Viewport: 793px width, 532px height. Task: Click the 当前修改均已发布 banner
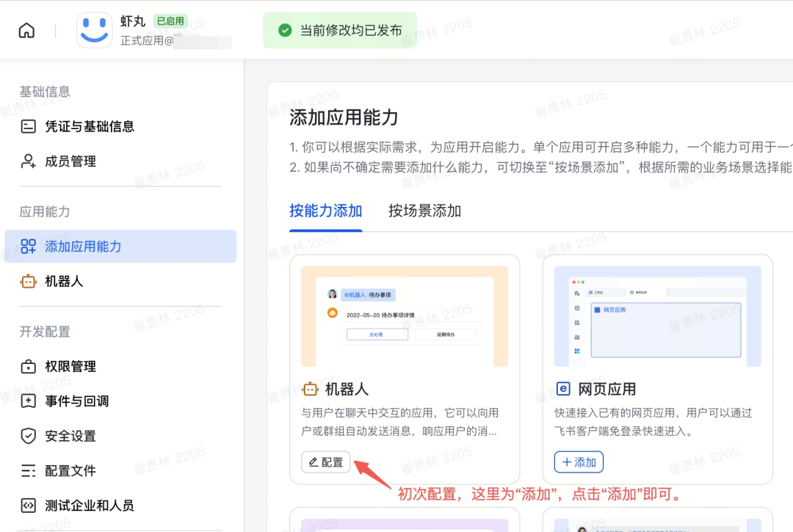point(340,30)
